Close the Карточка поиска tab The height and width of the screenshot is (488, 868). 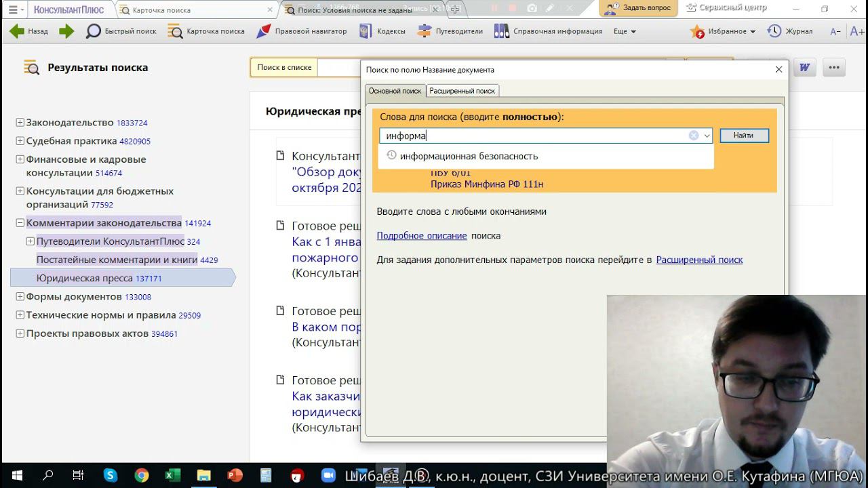[271, 9]
